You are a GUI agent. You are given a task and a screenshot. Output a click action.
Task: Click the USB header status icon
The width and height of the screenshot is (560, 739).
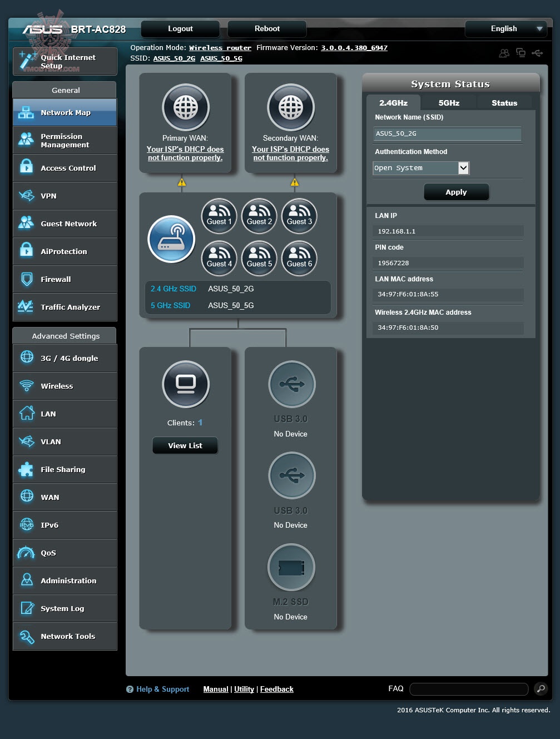click(x=538, y=53)
